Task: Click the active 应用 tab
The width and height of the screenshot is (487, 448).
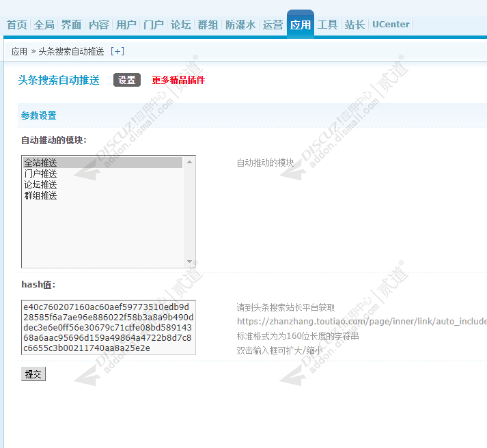Action: click(x=301, y=25)
